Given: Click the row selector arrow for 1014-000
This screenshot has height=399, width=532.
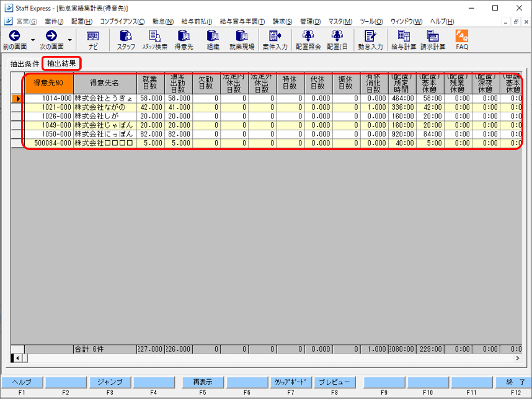Looking at the screenshot, I should coord(17,99).
